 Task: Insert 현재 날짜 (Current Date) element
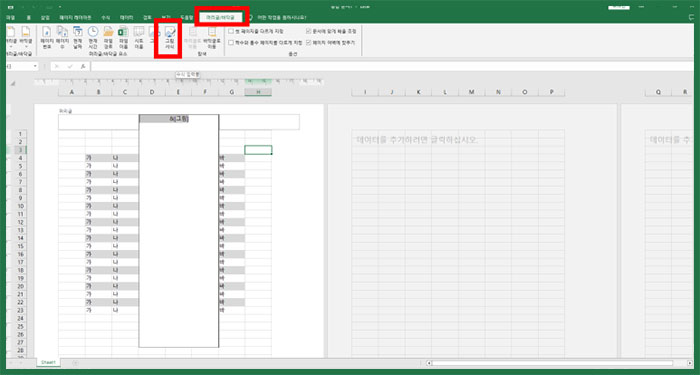click(x=78, y=37)
